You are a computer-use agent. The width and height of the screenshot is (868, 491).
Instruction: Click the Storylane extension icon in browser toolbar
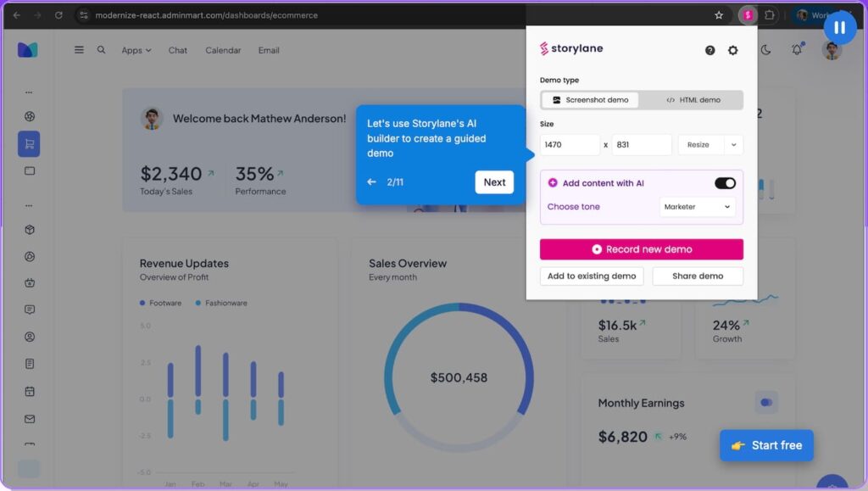[x=748, y=15]
